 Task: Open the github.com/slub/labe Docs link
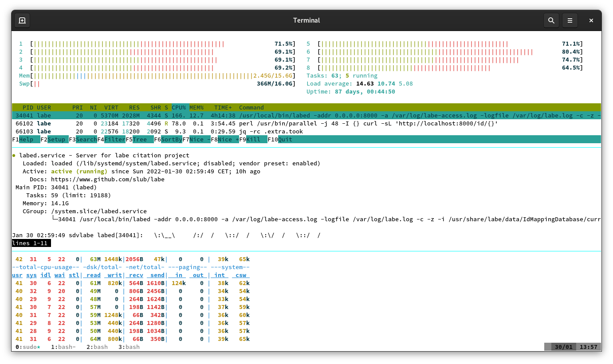click(108, 180)
